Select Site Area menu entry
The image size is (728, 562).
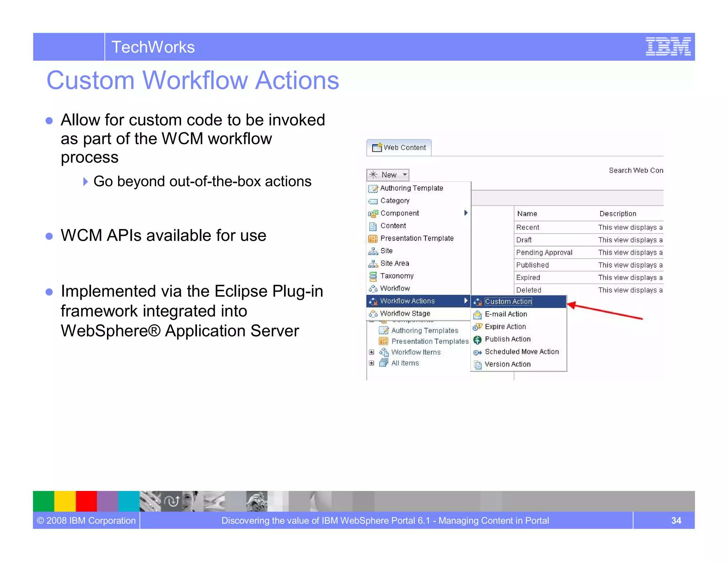(418, 263)
